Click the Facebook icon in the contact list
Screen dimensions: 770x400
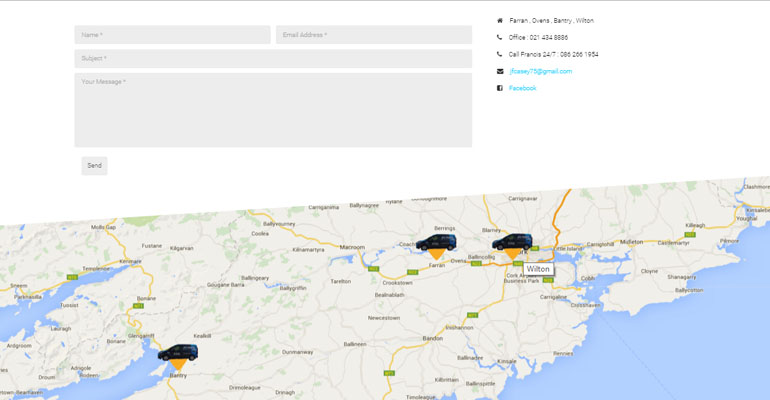point(500,88)
